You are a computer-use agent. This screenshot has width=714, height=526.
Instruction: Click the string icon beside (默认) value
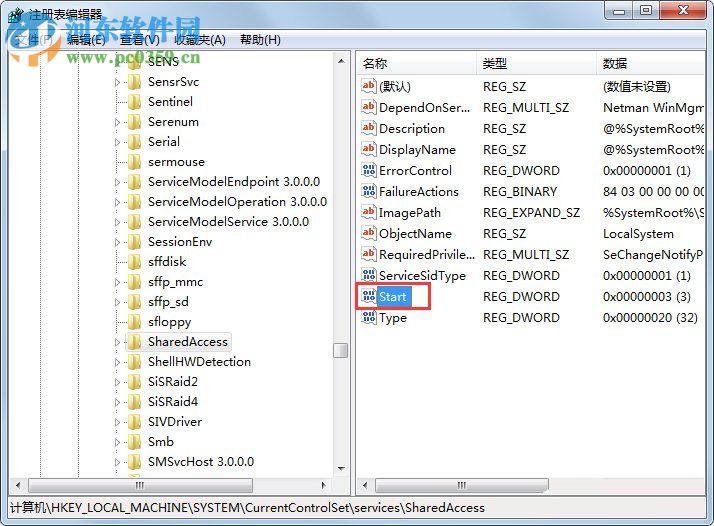(x=368, y=86)
